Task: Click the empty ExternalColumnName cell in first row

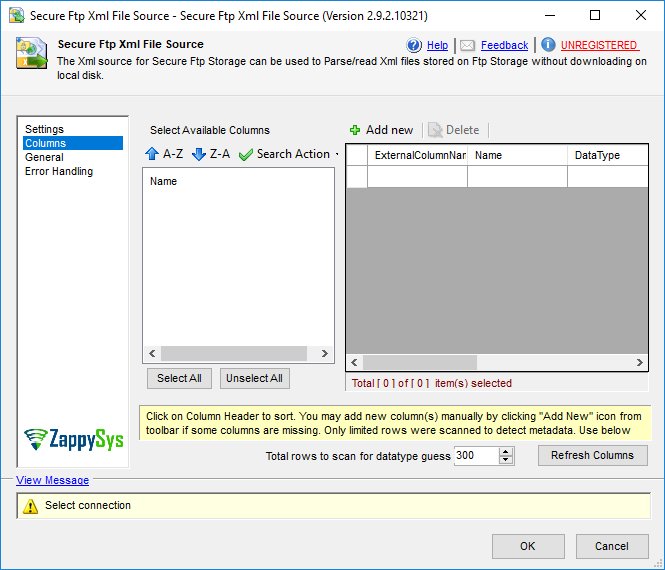Action: tap(417, 176)
